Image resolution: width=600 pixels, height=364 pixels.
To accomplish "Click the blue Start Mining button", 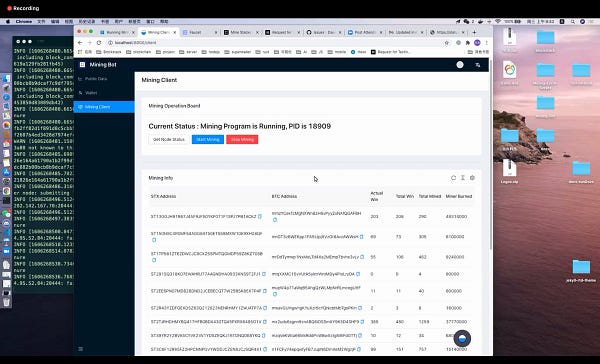I will click(208, 139).
